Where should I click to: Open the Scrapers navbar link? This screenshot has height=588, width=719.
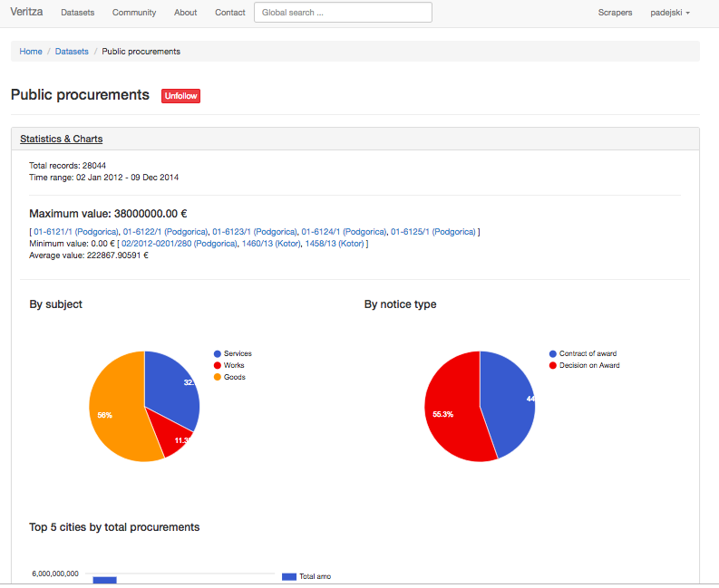click(615, 13)
